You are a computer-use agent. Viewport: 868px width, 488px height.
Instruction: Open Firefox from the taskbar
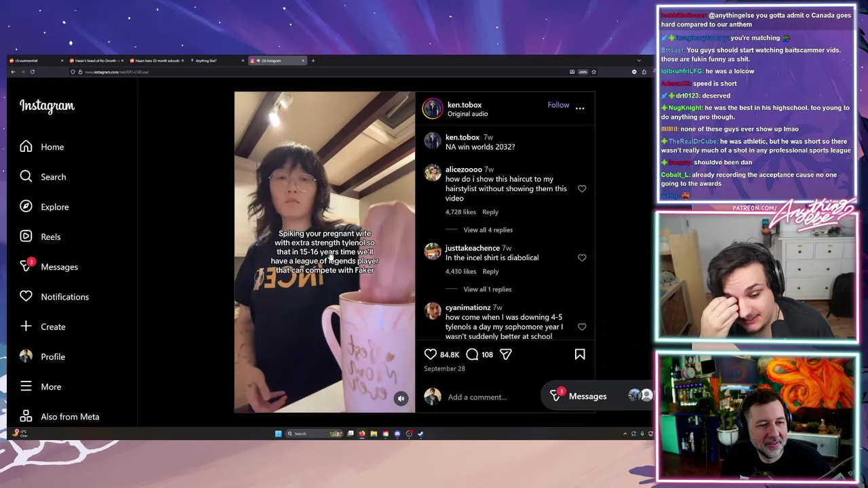click(362, 434)
